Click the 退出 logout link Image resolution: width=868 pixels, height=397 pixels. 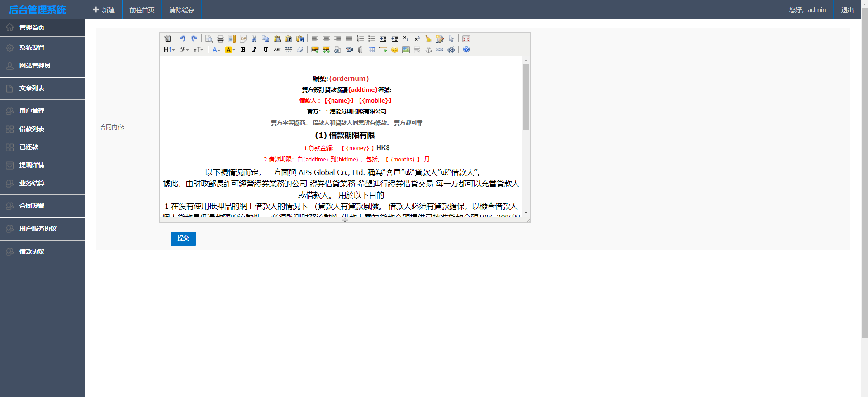pos(847,10)
